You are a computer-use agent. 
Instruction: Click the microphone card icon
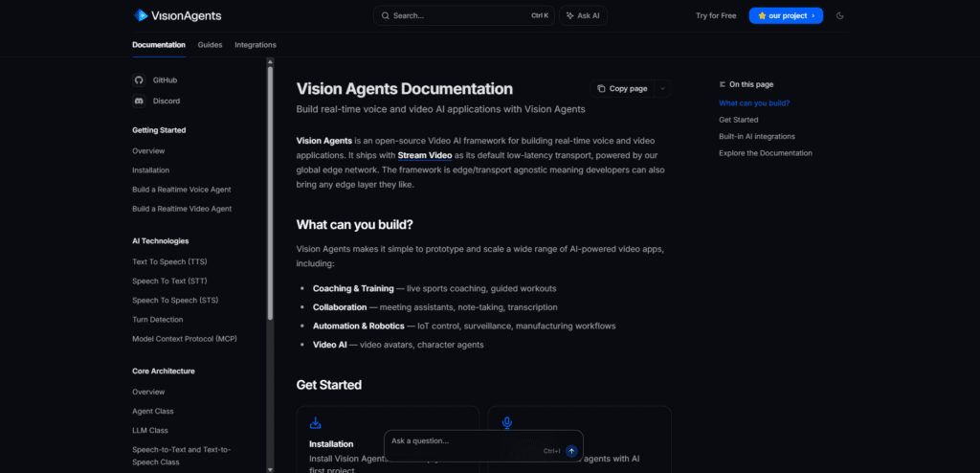point(507,423)
